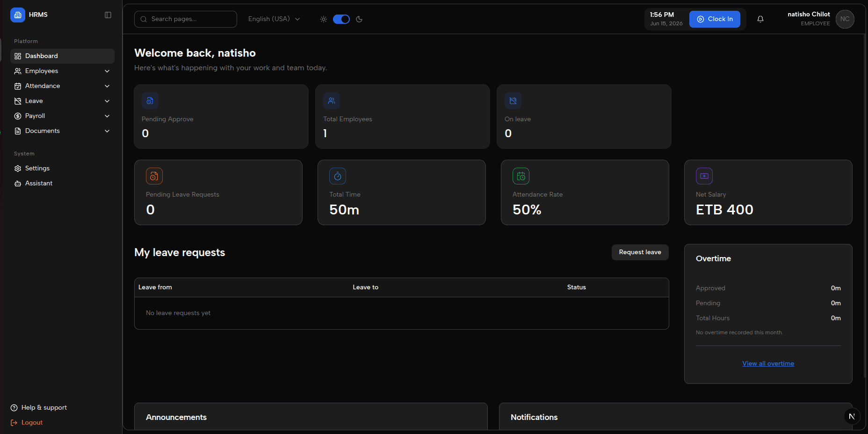
Task: Click the Overtime Approved row
Action: (768, 288)
